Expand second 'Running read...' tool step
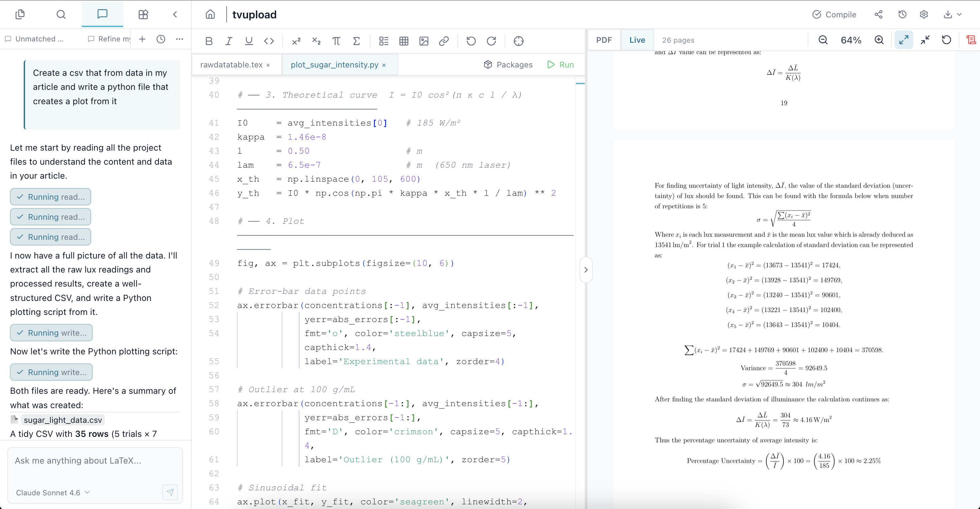 point(51,217)
